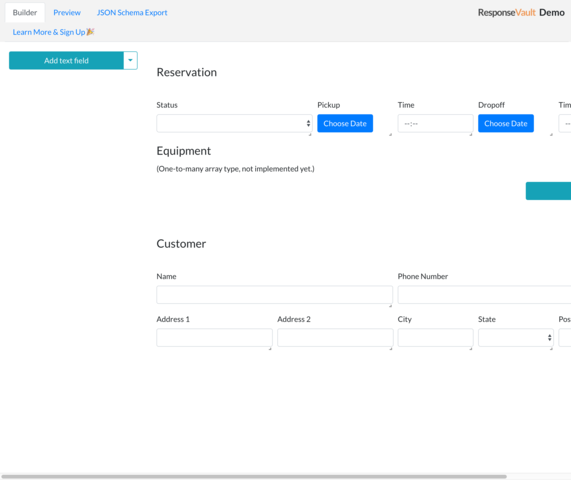This screenshot has height=480, width=571.
Task: Select the Builder tab
Action: click(25, 13)
